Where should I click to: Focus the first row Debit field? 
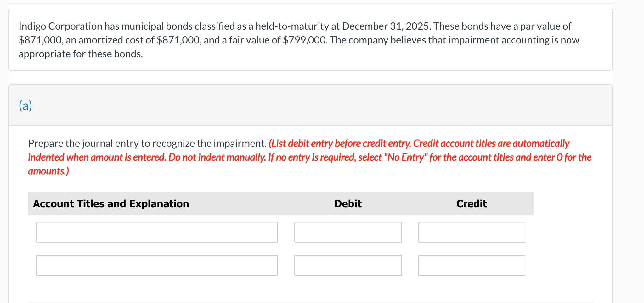pyautogui.click(x=348, y=232)
